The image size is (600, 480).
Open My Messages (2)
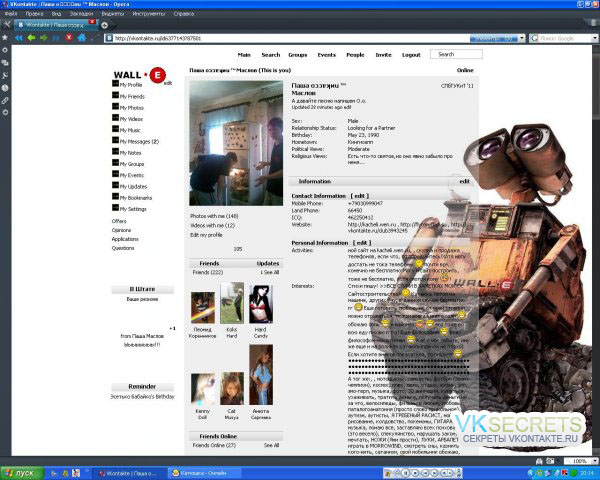[x=139, y=142]
